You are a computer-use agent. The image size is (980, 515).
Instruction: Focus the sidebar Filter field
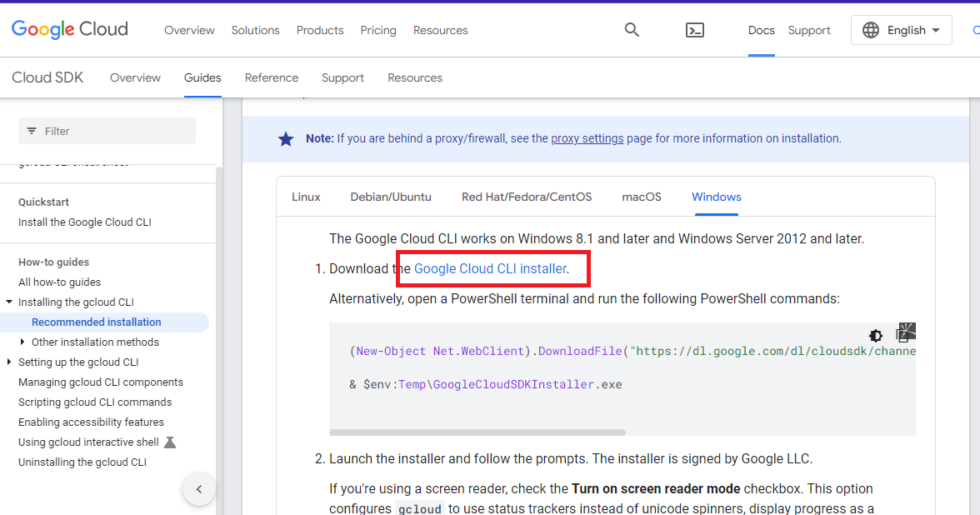point(107,132)
